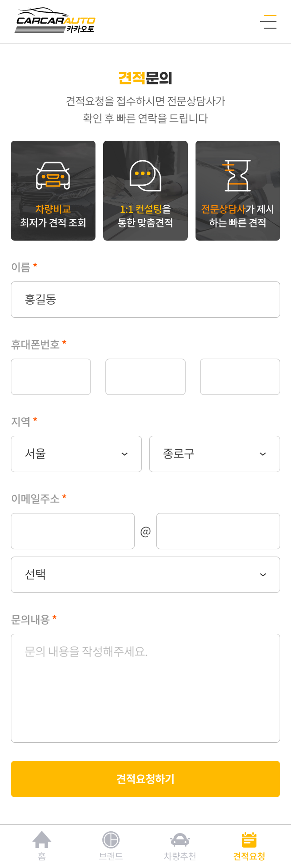This screenshot has height=868, width=291.
Task: Open 브랜드 tab with the pie icon
Action: tap(111, 846)
